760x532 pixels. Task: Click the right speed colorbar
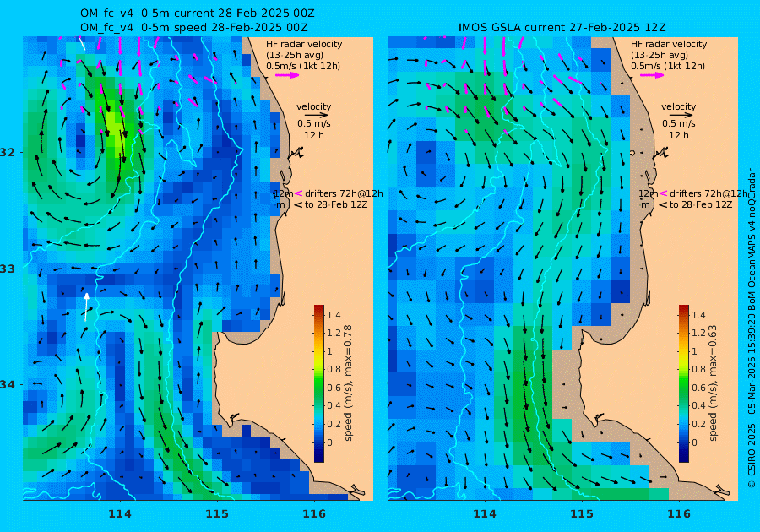tap(683, 383)
